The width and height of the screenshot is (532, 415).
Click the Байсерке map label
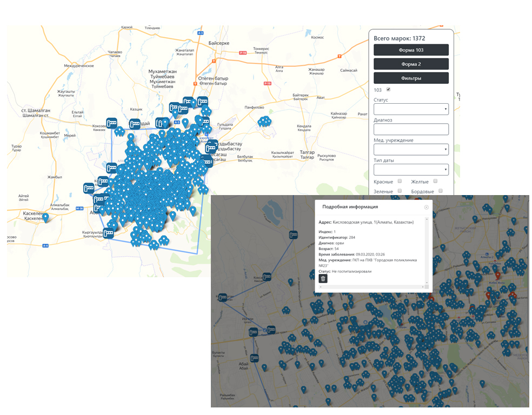tap(219, 43)
